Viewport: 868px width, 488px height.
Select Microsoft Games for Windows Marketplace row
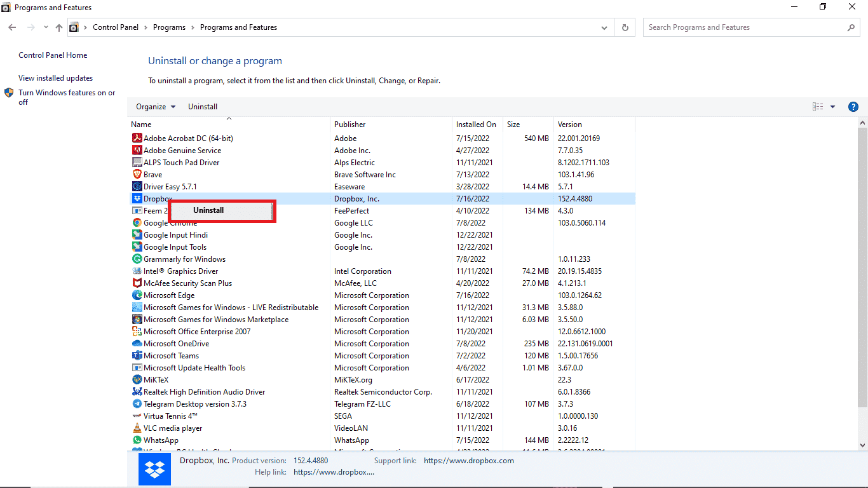pos(381,319)
